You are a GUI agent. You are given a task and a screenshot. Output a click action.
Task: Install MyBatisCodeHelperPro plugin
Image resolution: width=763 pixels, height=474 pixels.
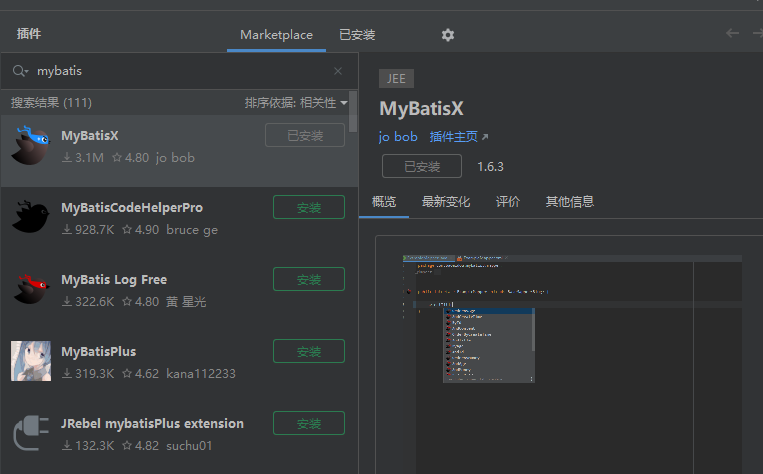[x=309, y=207]
